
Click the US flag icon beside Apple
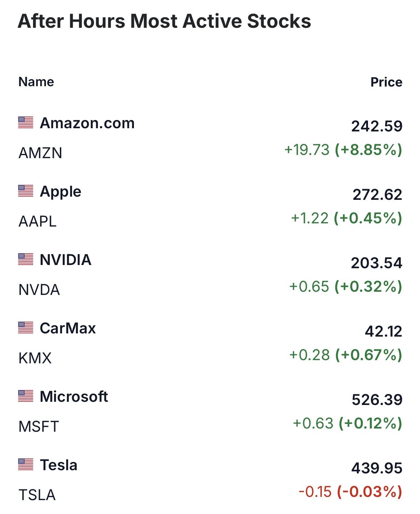tap(26, 191)
